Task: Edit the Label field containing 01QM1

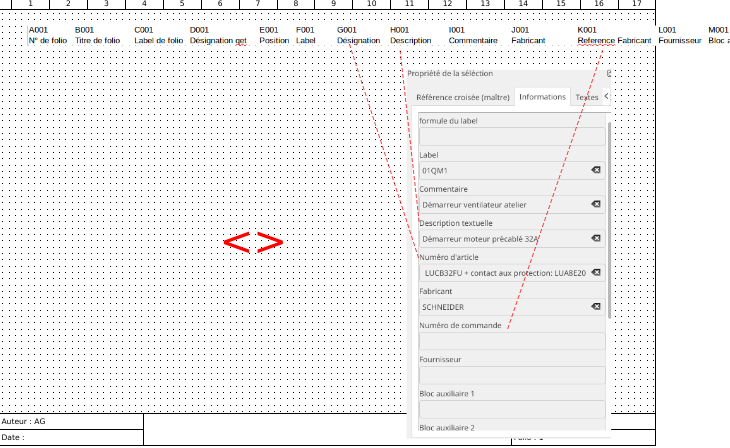Action: [500, 171]
